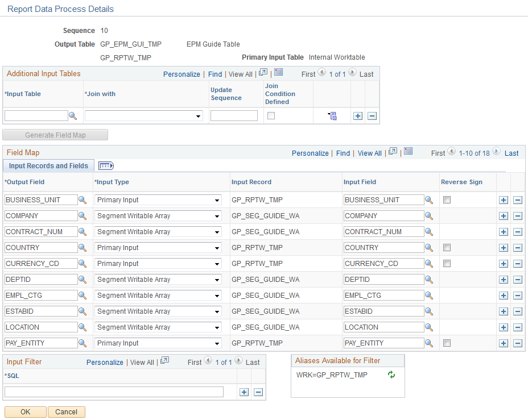The width and height of the screenshot is (528, 420).
Task: Open the Input Table lookup magnifying glass
Action: [x=73, y=115]
